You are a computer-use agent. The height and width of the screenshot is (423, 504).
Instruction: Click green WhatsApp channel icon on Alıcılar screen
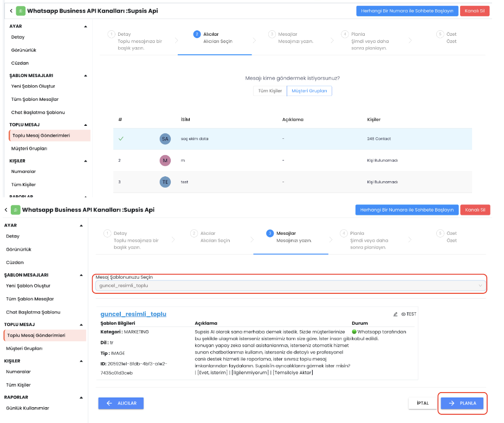point(21,11)
